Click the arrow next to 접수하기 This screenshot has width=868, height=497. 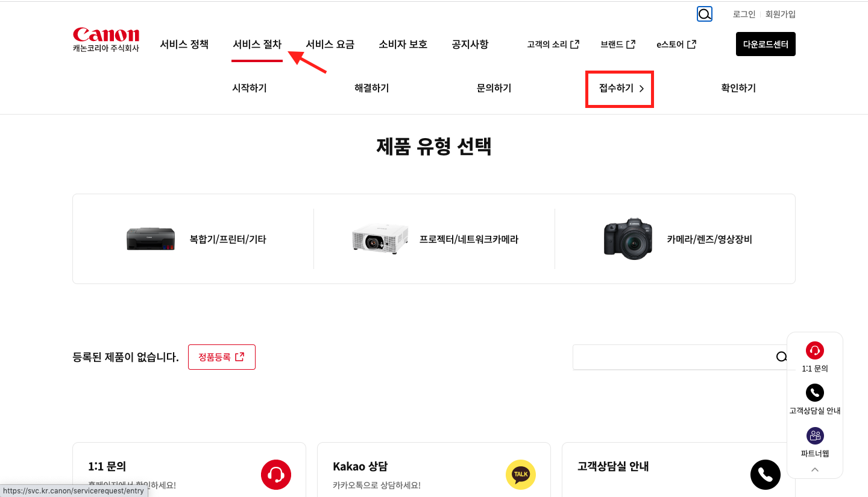[641, 88]
